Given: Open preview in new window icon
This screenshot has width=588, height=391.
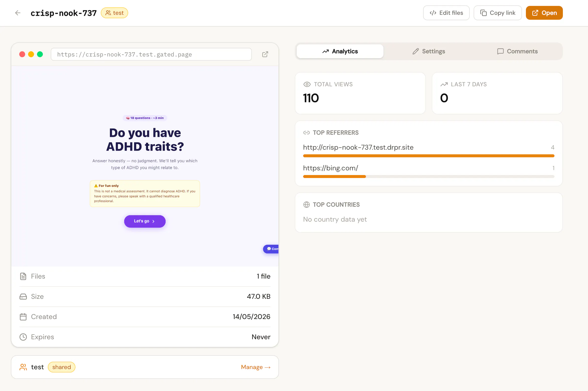Looking at the screenshot, I should coord(265,54).
